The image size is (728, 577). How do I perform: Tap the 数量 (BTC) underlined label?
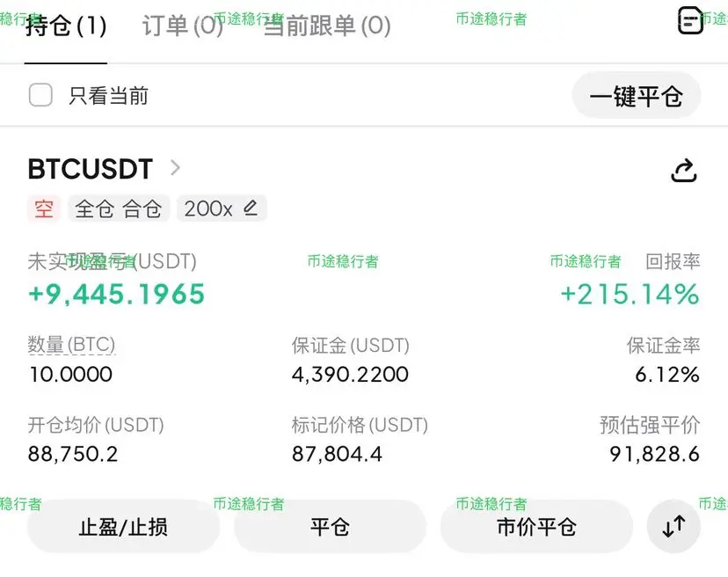coord(71,345)
